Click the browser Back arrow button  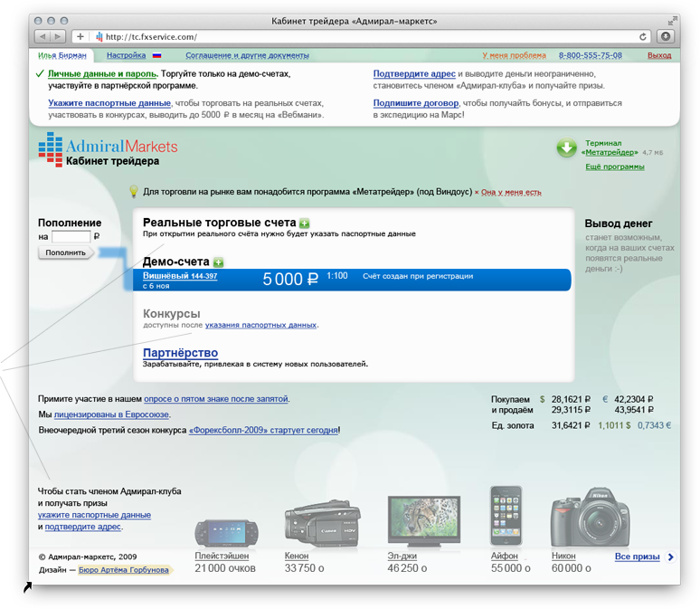tap(42, 36)
